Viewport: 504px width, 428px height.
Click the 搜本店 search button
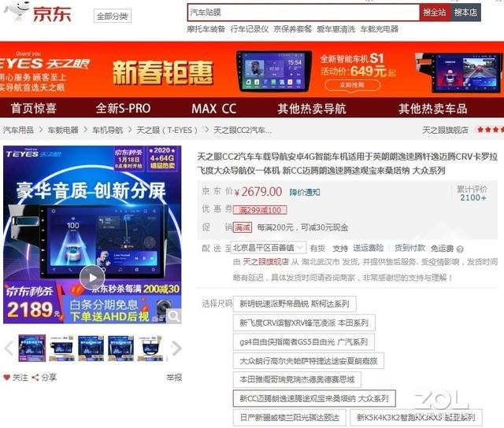pyautogui.click(x=465, y=13)
